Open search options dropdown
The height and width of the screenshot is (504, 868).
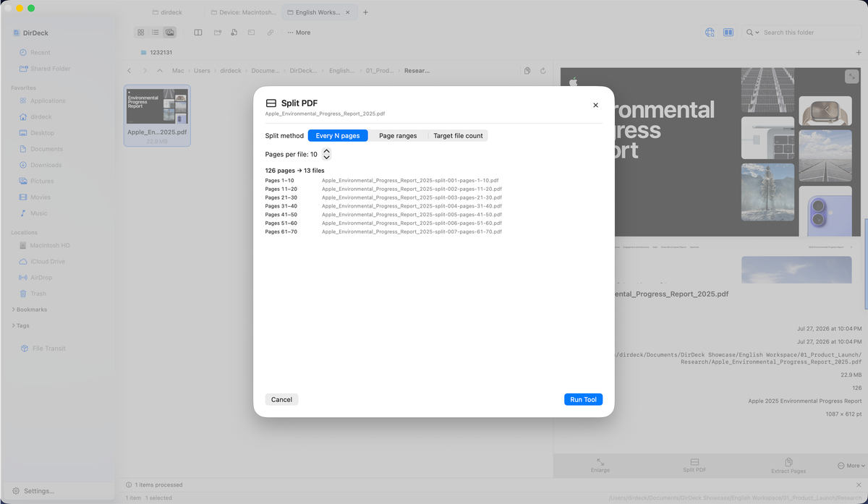click(x=753, y=33)
